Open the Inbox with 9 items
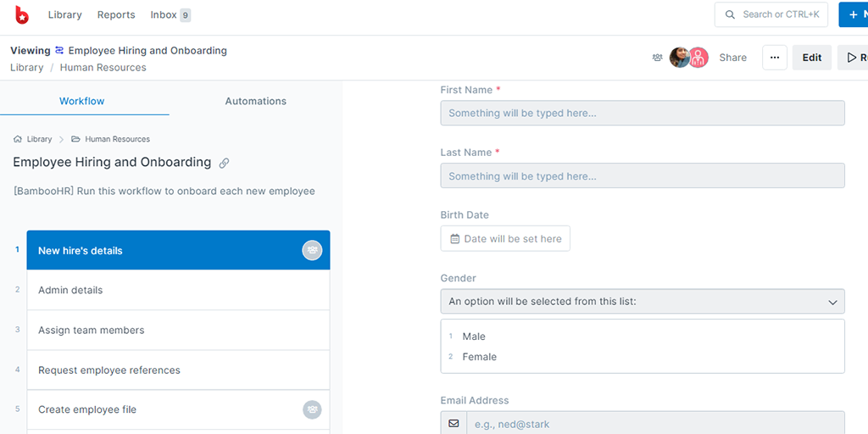The width and height of the screenshot is (868, 434). [170, 15]
